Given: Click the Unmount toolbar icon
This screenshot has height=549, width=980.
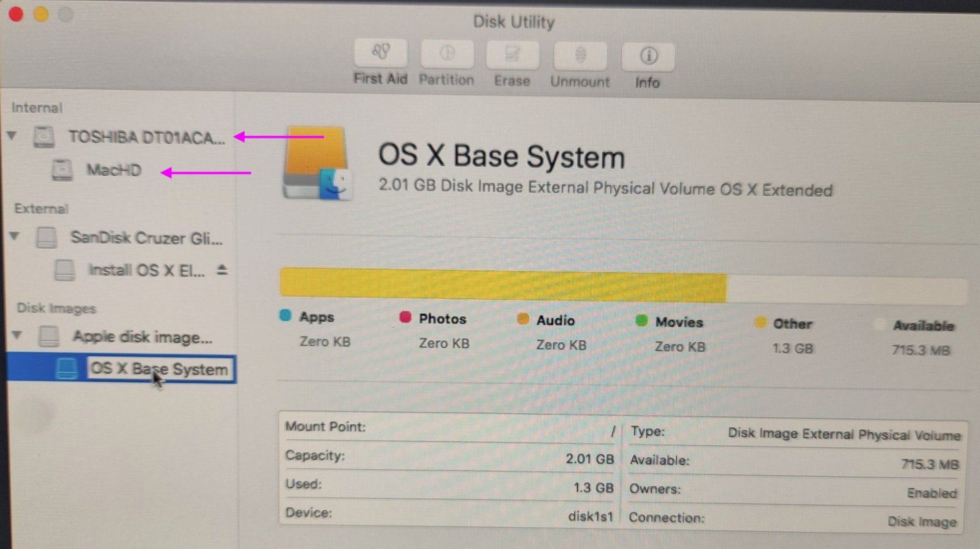Looking at the screenshot, I should click(x=580, y=56).
